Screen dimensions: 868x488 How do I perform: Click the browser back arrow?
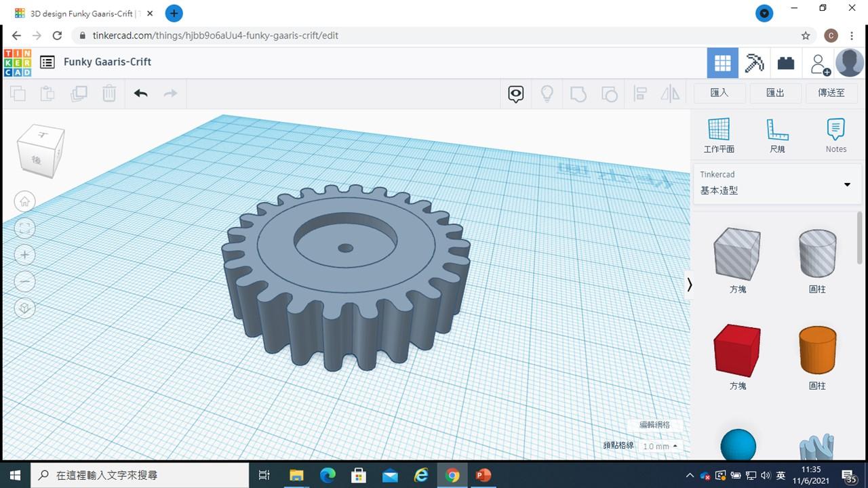click(x=16, y=36)
